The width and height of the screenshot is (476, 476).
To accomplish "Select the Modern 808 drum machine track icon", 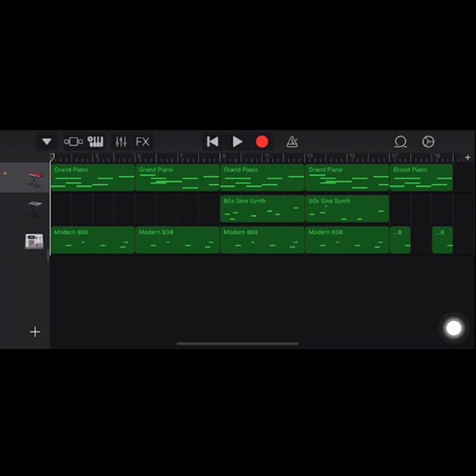I will click(x=34, y=241).
